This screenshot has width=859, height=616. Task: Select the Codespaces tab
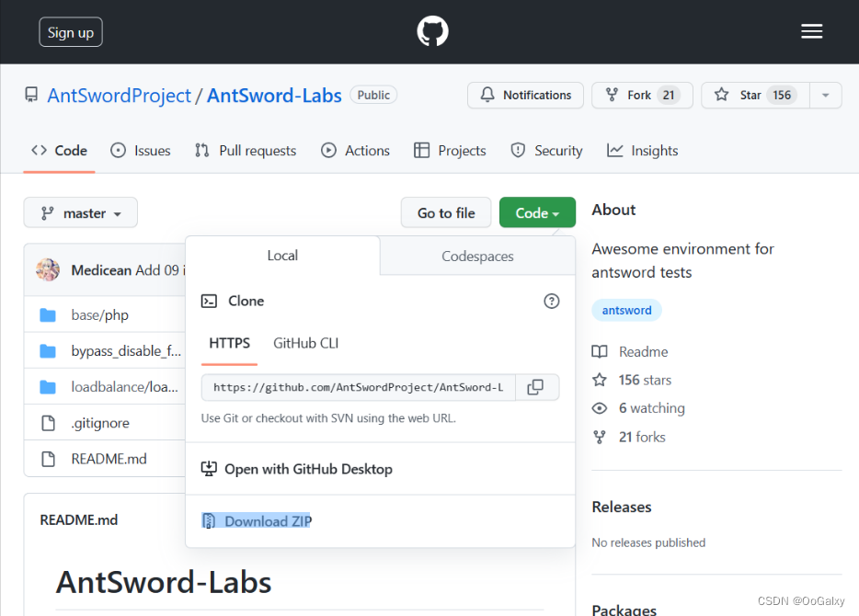tap(477, 257)
